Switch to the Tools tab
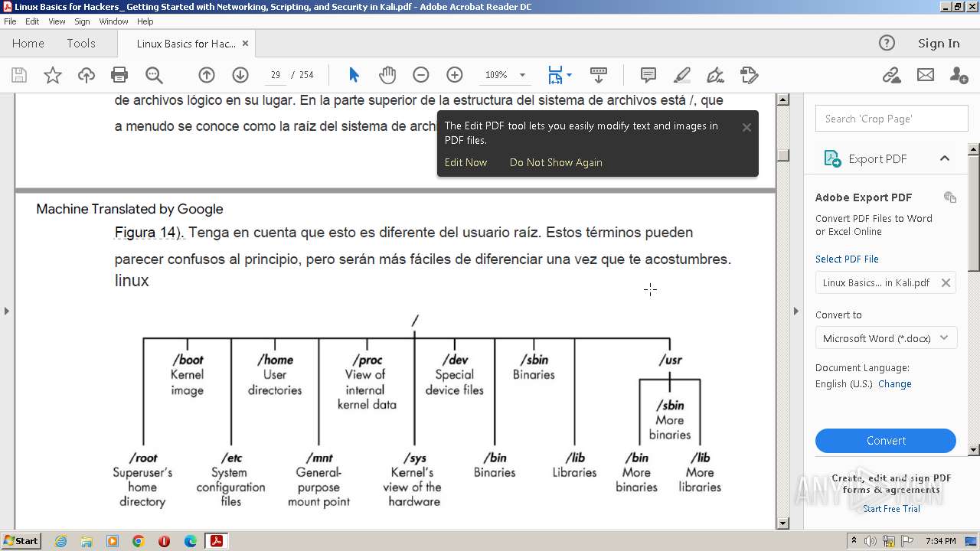 [x=81, y=44]
